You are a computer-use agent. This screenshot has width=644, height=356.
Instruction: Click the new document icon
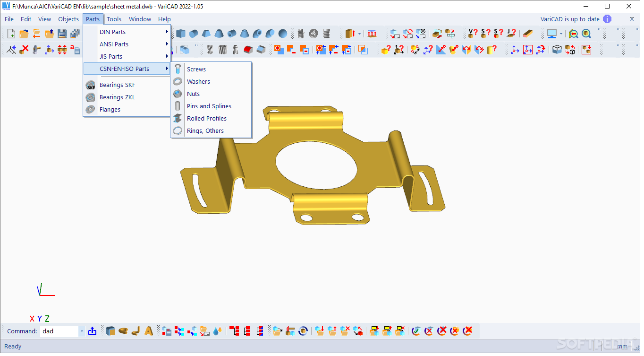point(11,34)
